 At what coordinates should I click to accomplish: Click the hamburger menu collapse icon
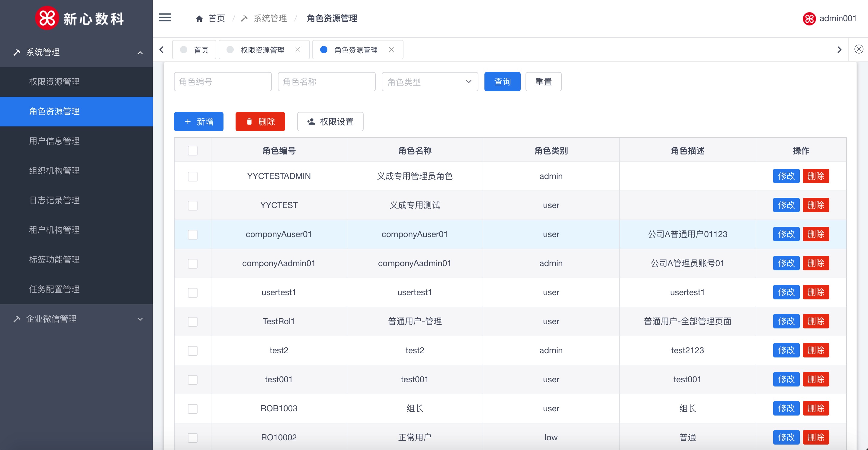165,18
